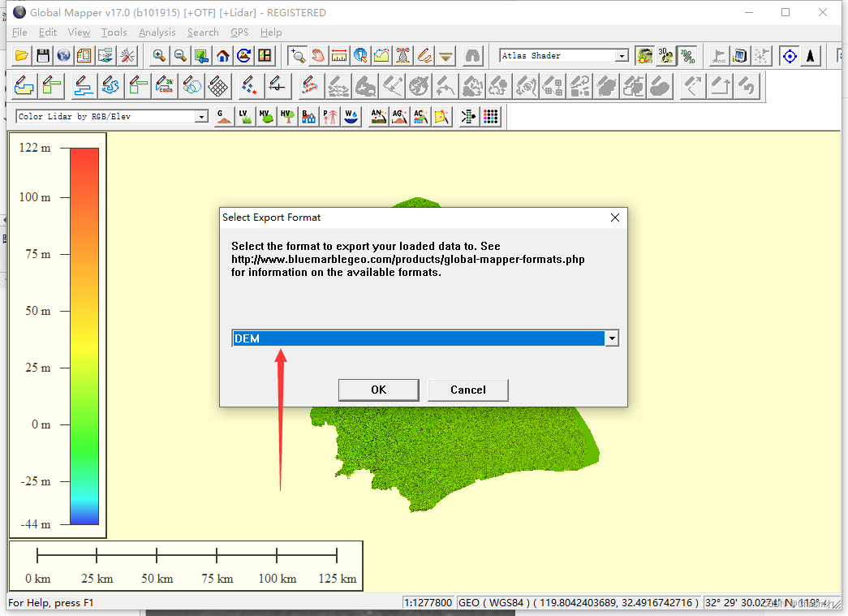Click the '122 m' legend label
The height and width of the screenshot is (616, 848).
[x=35, y=148]
